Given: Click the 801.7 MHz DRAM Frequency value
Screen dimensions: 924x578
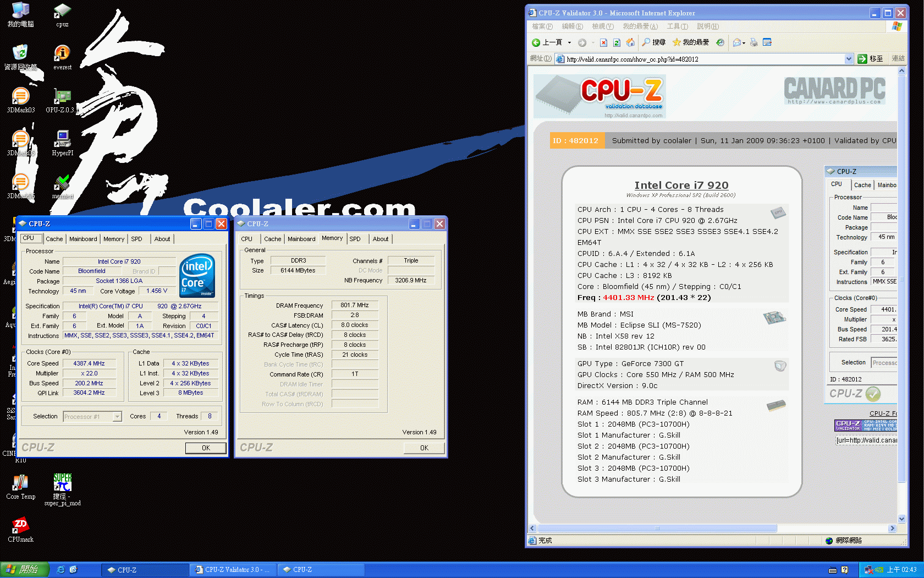Looking at the screenshot, I should [355, 305].
